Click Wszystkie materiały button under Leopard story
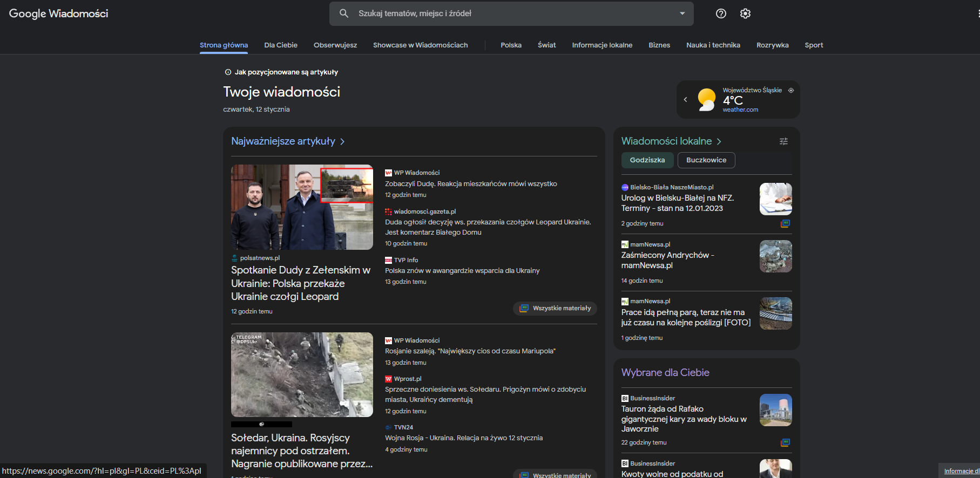980x478 pixels. (555, 308)
